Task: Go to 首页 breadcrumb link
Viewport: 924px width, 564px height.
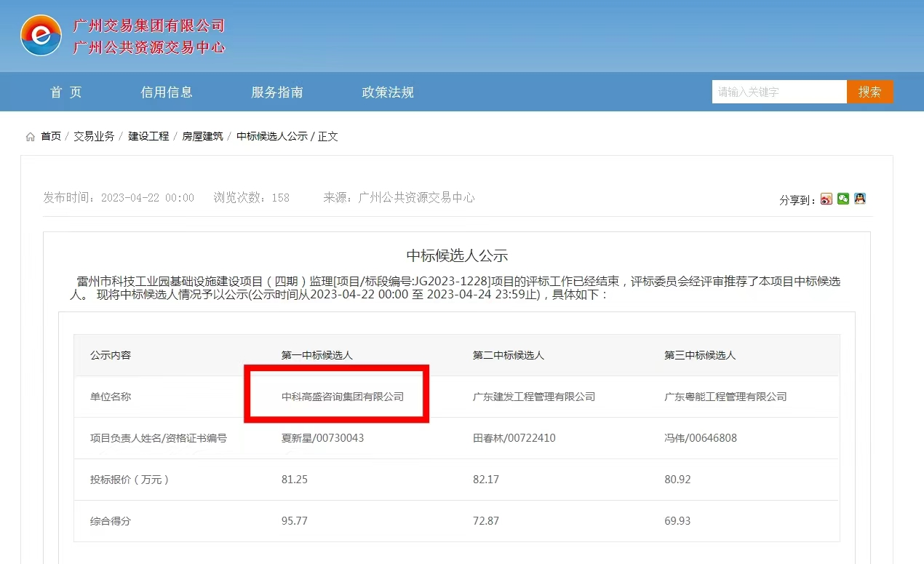Action: click(x=51, y=136)
